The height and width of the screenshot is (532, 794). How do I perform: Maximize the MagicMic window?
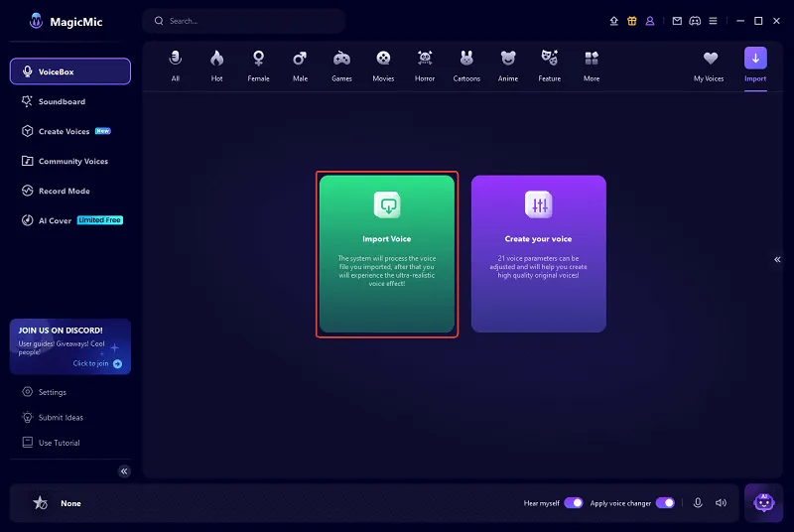(x=758, y=21)
